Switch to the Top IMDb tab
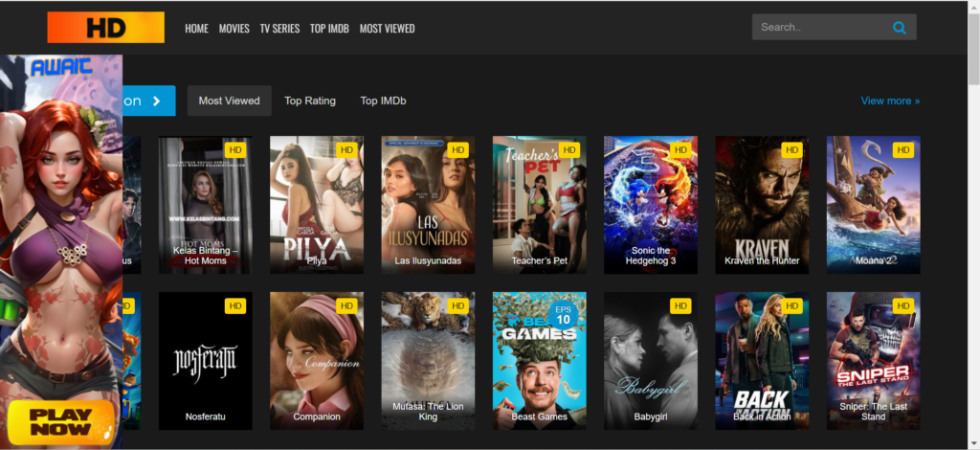Viewport: 980px width, 450px height. (x=383, y=101)
